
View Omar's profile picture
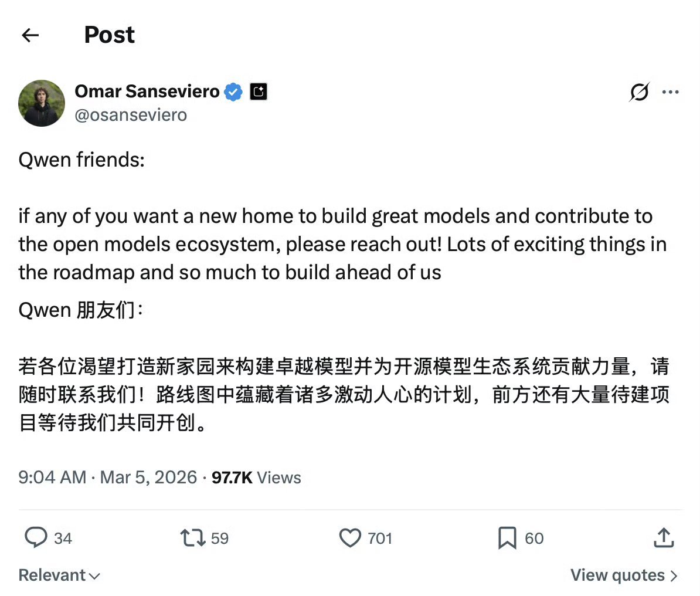click(x=42, y=103)
